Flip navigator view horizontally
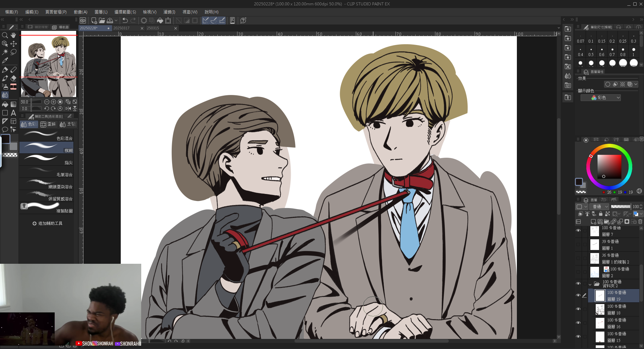Screen dimensions: 644x349 [x=68, y=108]
